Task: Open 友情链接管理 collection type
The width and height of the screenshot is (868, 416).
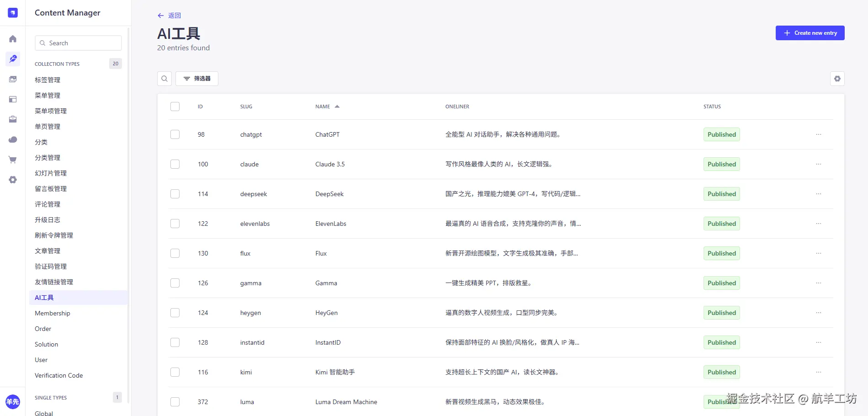Action: coord(54,282)
